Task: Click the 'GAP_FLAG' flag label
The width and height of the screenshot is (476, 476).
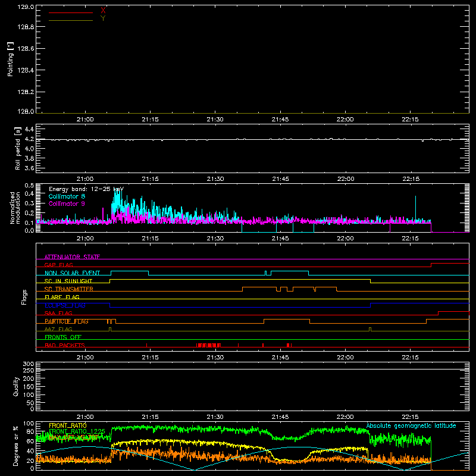Action: tap(58, 265)
